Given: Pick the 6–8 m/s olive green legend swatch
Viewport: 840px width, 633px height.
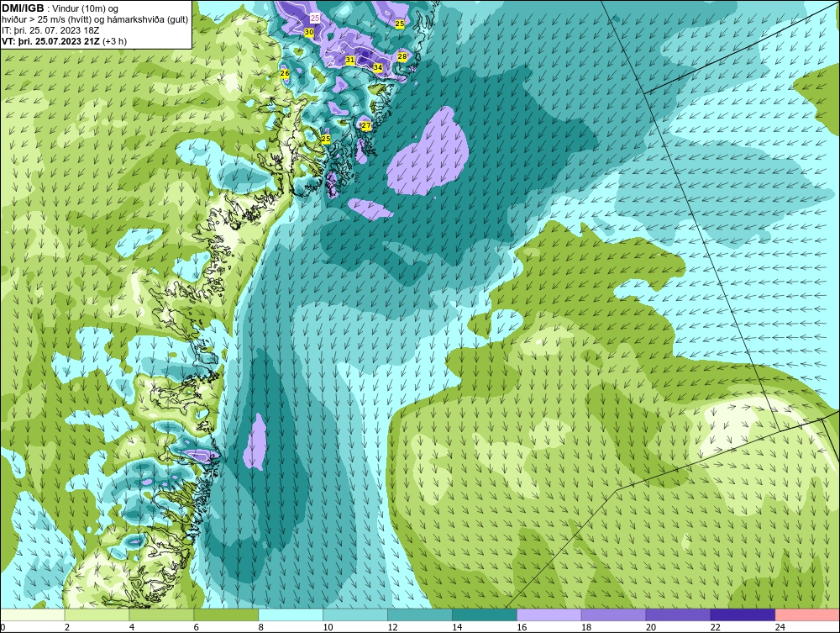Looking at the screenshot, I should 226,615.
